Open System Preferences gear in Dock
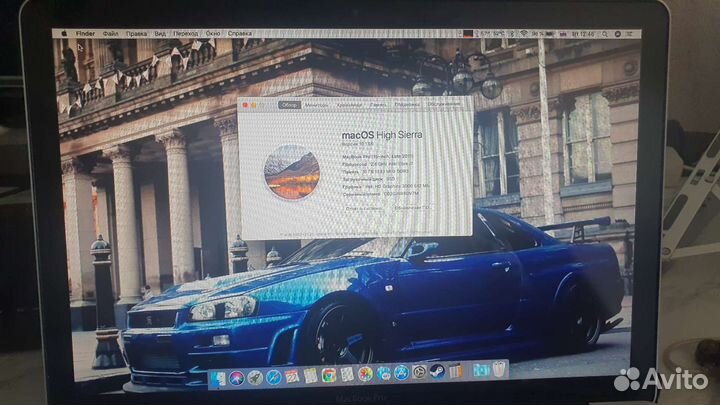 tap(419, 372)
